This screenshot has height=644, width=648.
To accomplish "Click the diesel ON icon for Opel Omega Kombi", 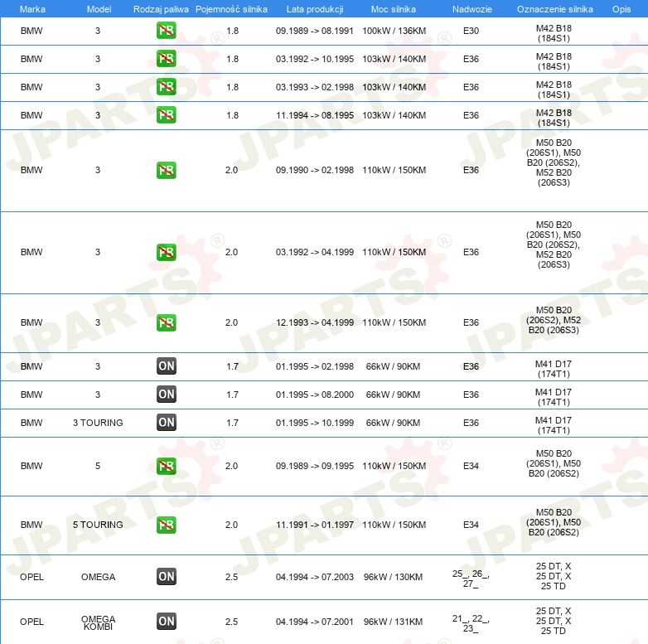I will pyautogui.click(x=166, y=621).
